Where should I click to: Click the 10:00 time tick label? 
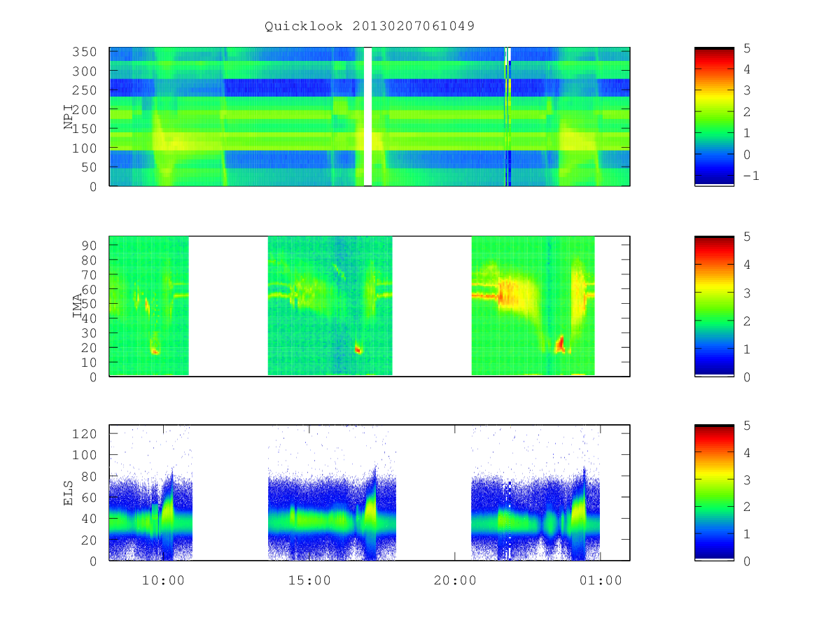coord(162,580)
